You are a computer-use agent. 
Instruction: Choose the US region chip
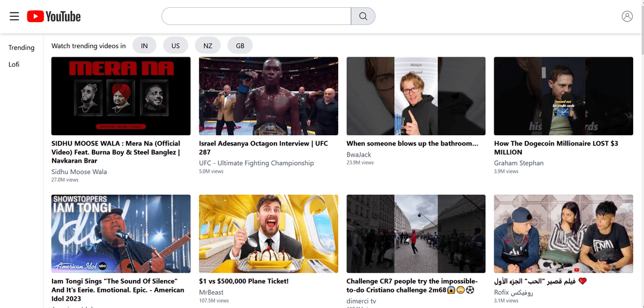click(x=175, y=45)
